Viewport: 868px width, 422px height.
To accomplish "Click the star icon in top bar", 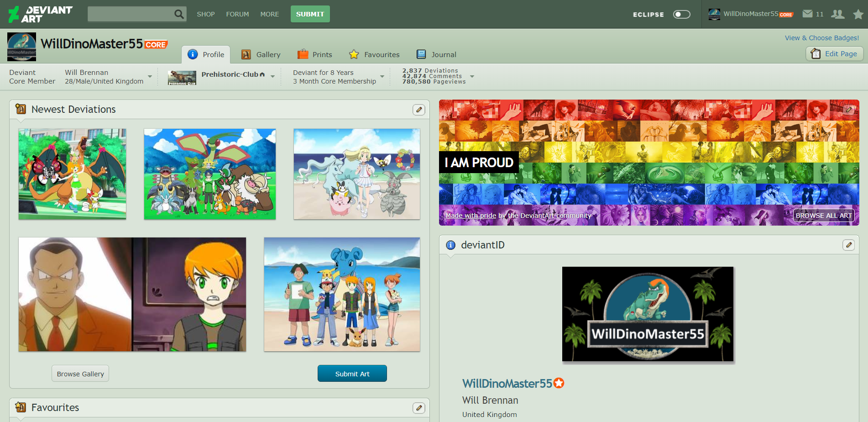I will [858, 14].
